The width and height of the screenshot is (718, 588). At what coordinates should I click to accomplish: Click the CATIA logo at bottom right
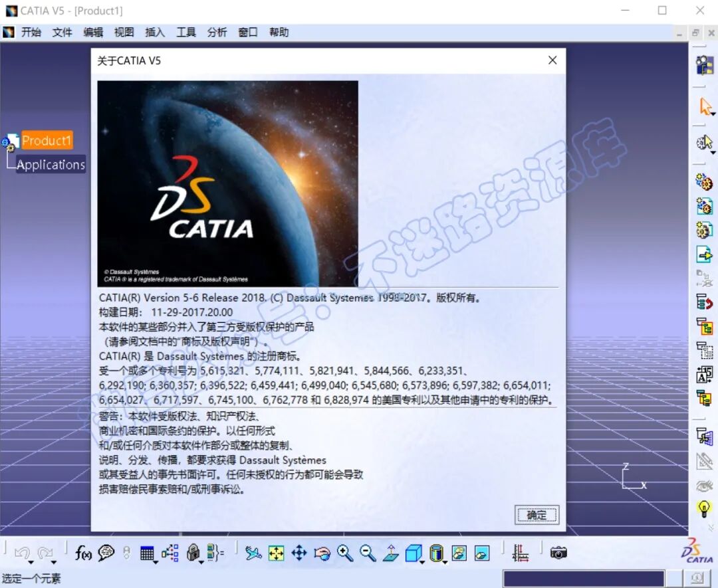point(697,551)
